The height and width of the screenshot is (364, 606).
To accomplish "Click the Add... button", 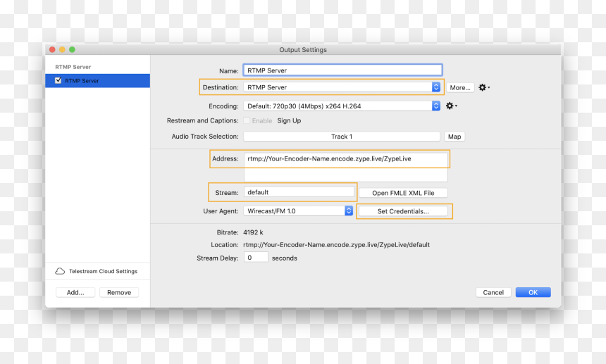I will tap(75, 293).
